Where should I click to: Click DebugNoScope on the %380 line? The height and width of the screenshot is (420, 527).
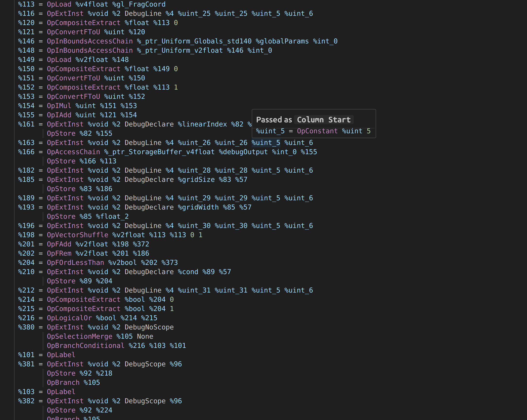pyautogui.click(x=149, y=327)
